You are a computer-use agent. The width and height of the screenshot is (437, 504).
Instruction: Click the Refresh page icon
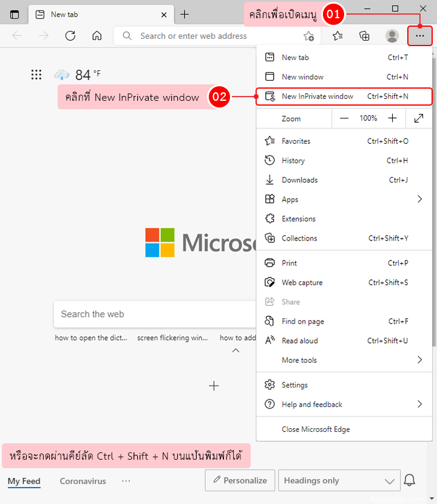(70, 36)
